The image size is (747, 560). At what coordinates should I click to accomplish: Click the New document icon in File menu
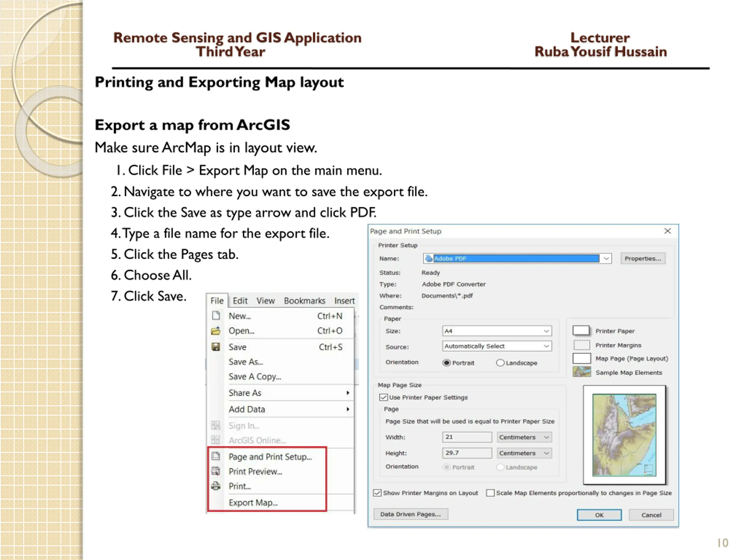(216, 316)
